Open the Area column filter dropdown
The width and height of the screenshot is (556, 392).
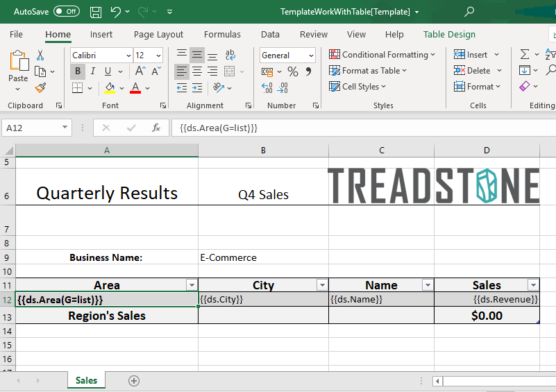pos(192,285)
